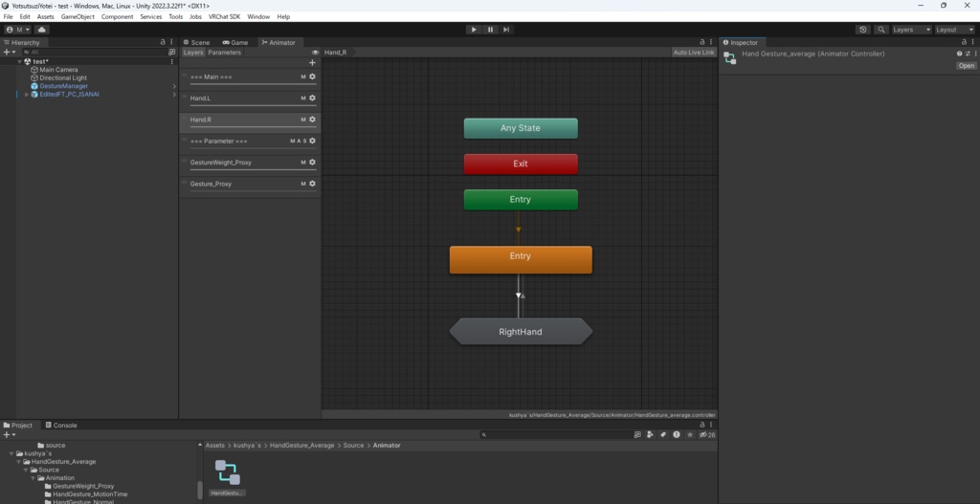The width and height of the screenshot is (980, 504).
Task: Click the Hierarchy search field
Action: pos(94,53)
